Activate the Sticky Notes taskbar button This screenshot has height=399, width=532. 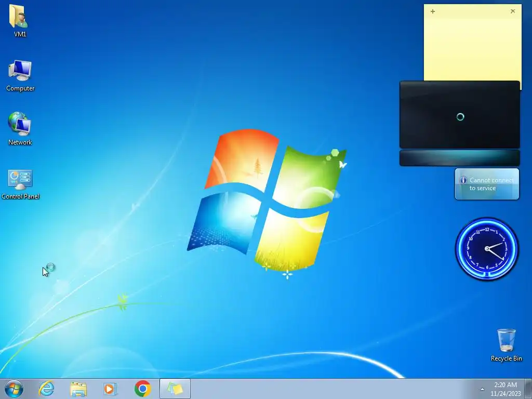(x=175, y=389)
